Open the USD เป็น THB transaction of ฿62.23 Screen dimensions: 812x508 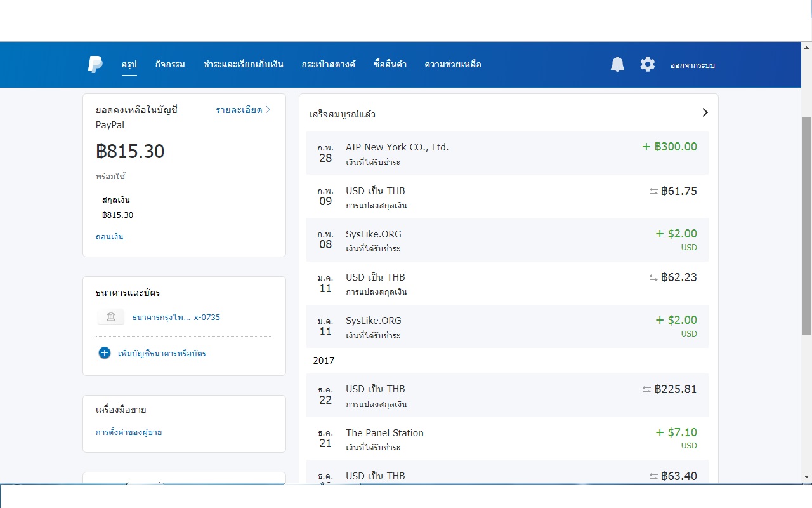pyautogui.click(x=507, y=283)
